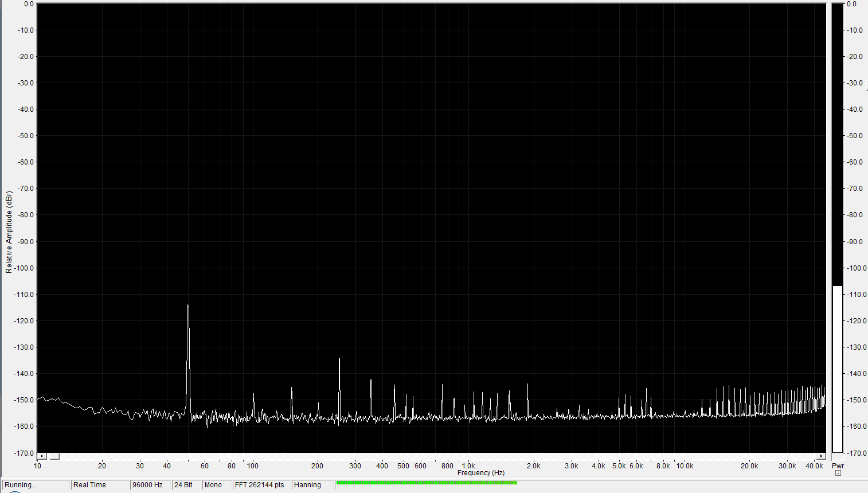This screenshot has width=868, height=493.
Task: Click the 'Mono' channel status field
Action: coord(217,485)
